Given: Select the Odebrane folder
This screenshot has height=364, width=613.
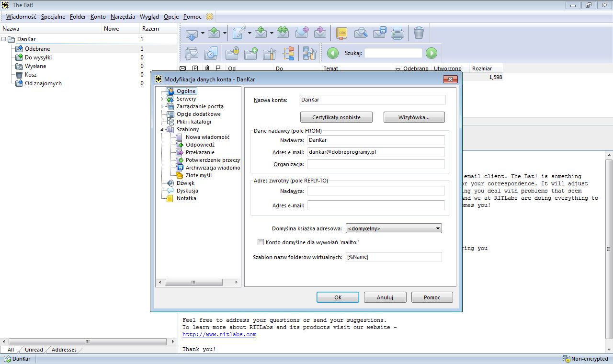Looking at the screenshot, I should coord(37,48).
